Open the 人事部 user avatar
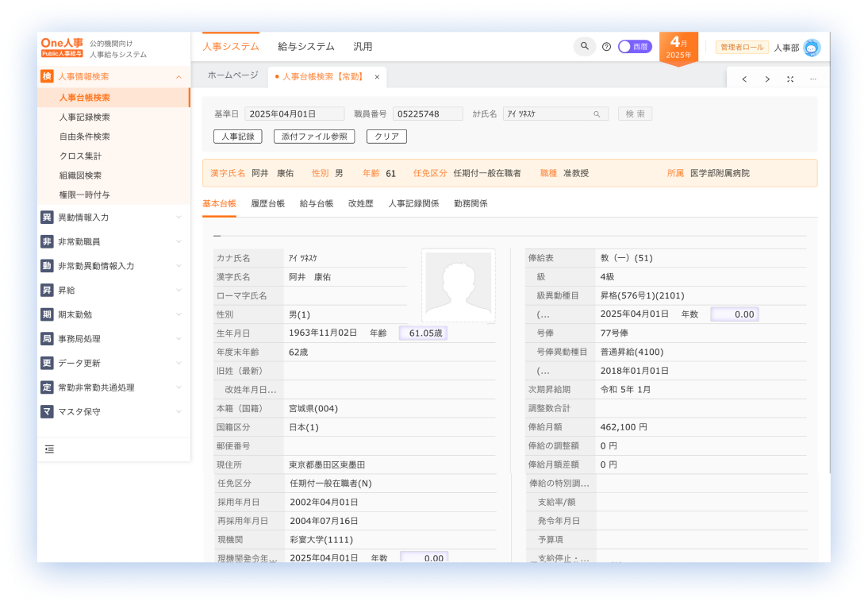 pos(812,48)
